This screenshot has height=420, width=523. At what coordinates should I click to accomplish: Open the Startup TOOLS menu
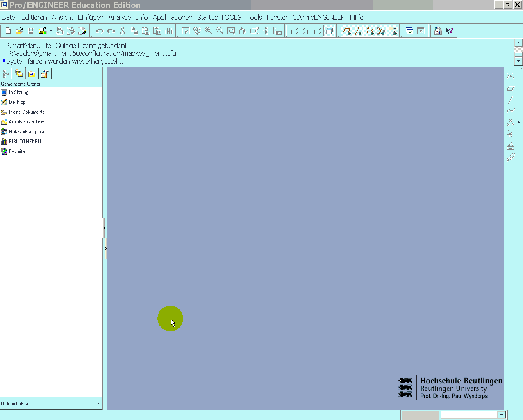pyautogui.click(x=219, y=17)
